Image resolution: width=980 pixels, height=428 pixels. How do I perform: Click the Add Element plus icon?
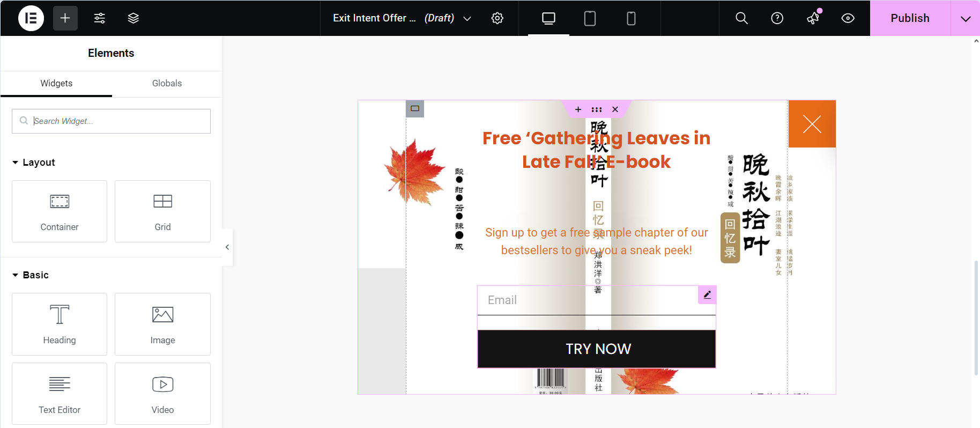tap(65, 18)
